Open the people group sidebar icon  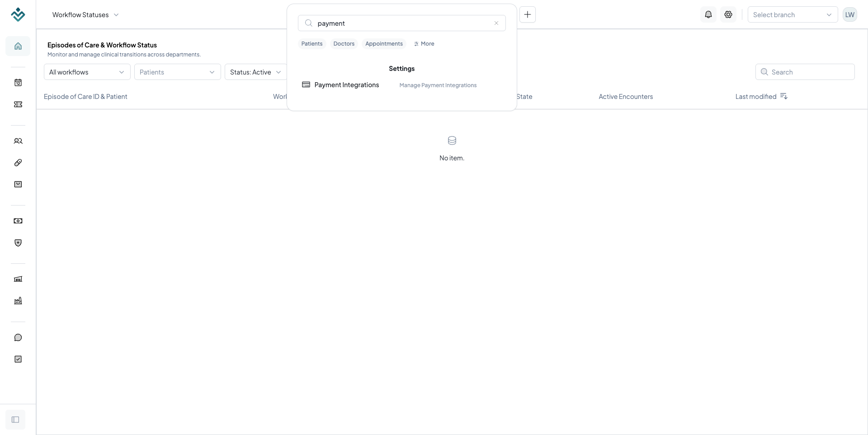(18, 141)
